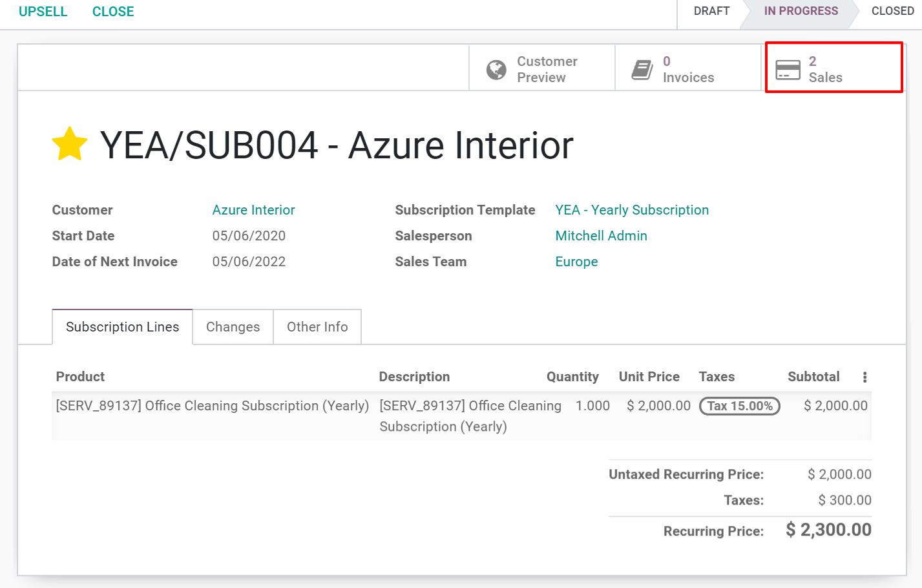
Task: Click the UPSELL button
Action: (43, 11)
